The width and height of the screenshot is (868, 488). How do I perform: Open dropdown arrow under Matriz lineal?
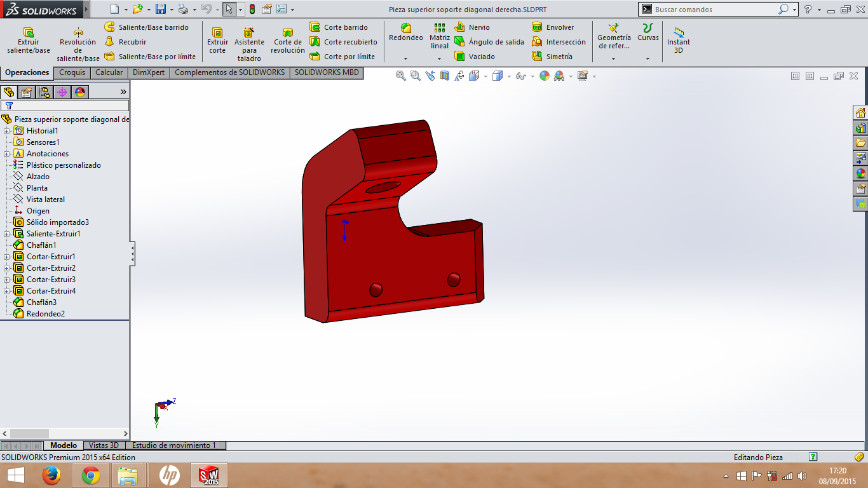coord(440,58)
